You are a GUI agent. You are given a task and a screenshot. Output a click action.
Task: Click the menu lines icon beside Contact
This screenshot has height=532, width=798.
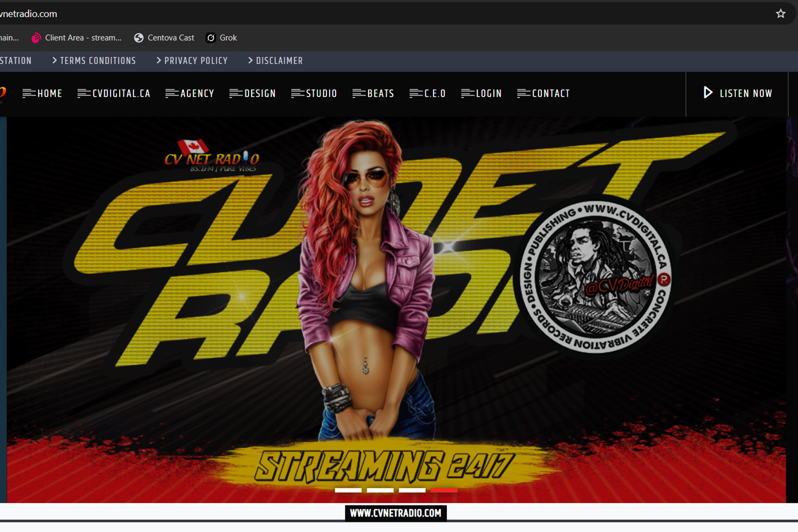pyautogui.click(x=524, y=94)
